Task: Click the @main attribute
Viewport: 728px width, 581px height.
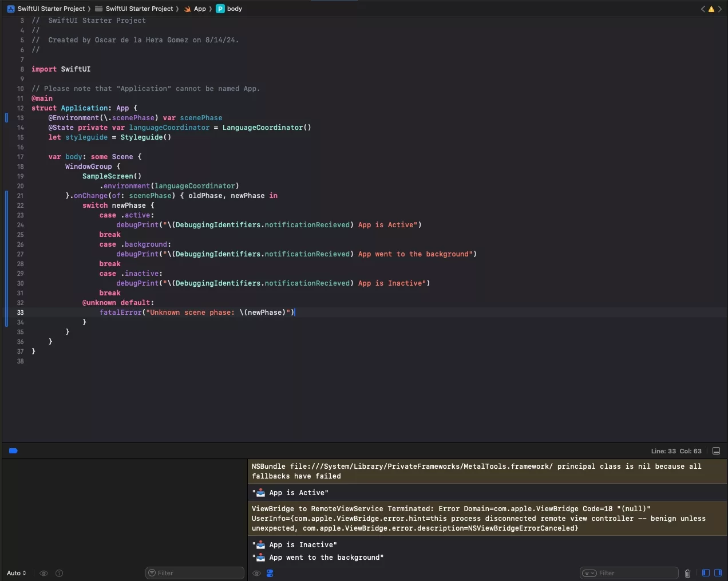Action: (42, 98)
